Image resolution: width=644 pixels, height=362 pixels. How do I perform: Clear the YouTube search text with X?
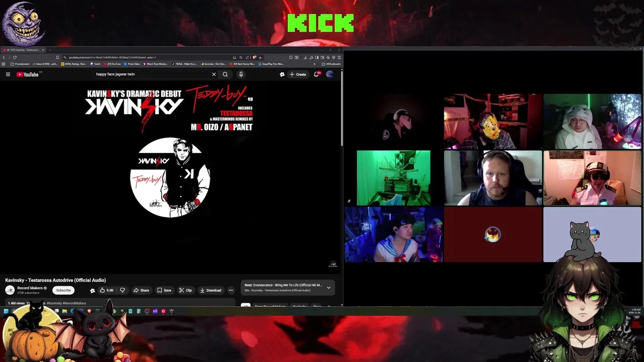tap(214, 74)
